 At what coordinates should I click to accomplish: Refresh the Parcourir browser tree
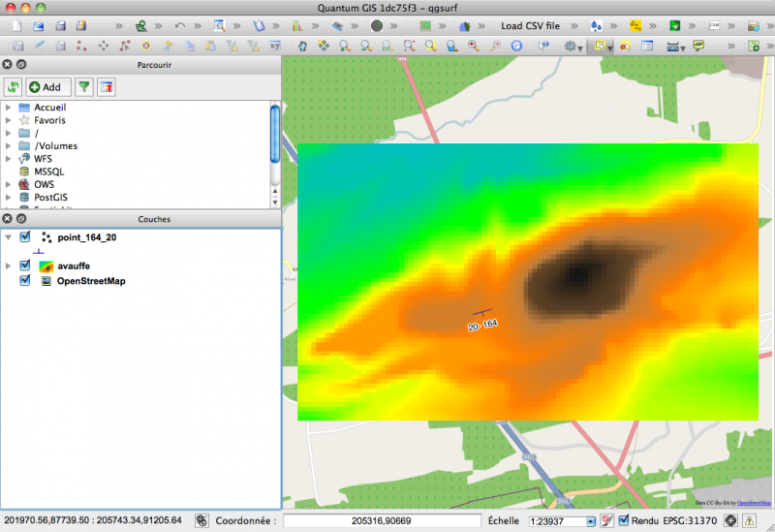13,87
